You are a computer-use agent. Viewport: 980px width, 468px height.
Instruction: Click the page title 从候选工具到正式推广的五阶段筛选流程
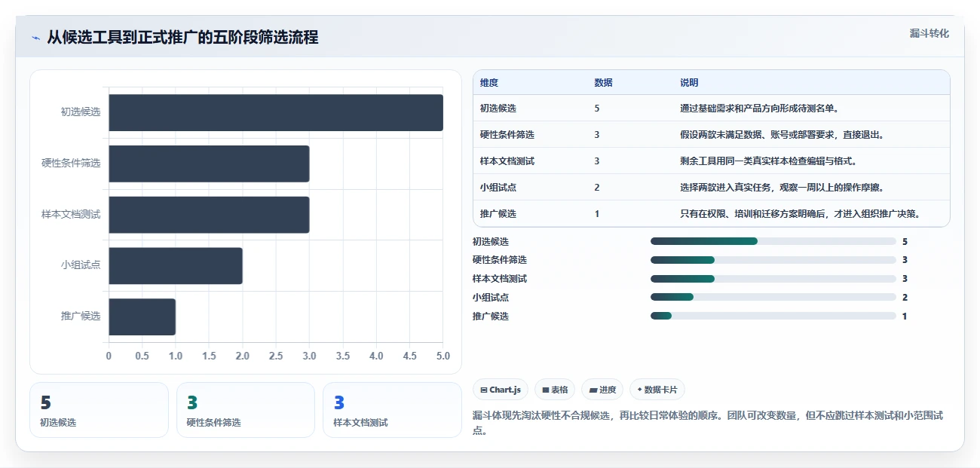coord(182,38)
